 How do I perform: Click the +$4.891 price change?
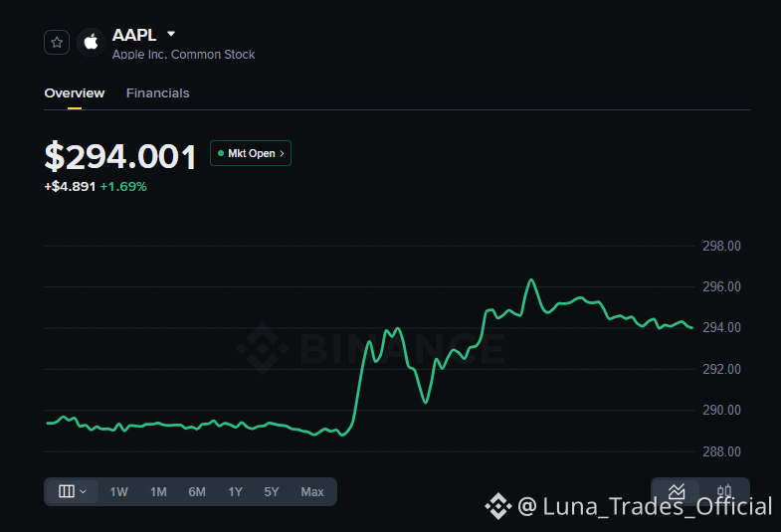[70, 187]
